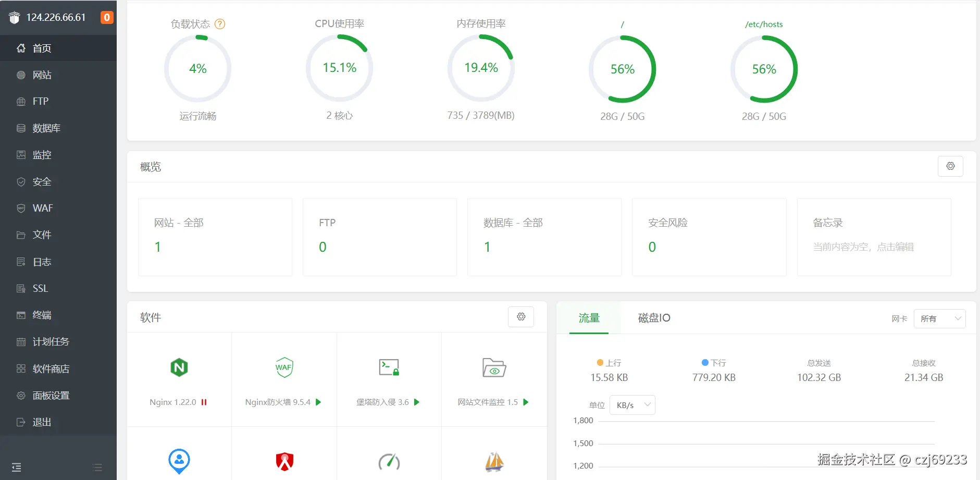
Task: Go to 首页 in the sidebar
Action: (58, 48)
